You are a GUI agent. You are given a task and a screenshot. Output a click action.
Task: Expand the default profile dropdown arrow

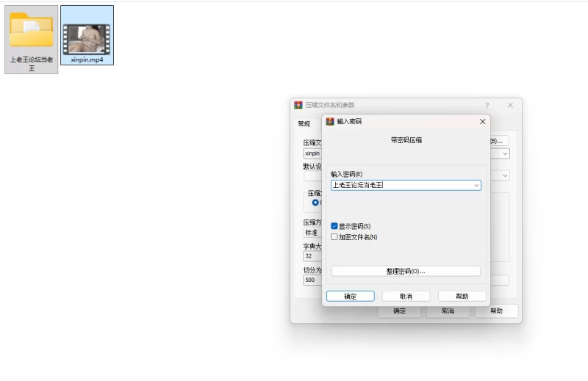[x=505, y=176]
